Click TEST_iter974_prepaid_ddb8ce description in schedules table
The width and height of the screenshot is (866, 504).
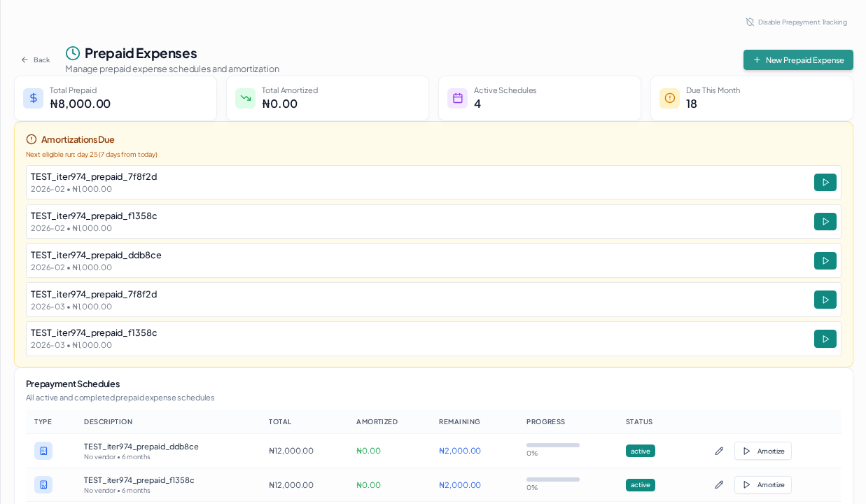click(x=141, y=447)
